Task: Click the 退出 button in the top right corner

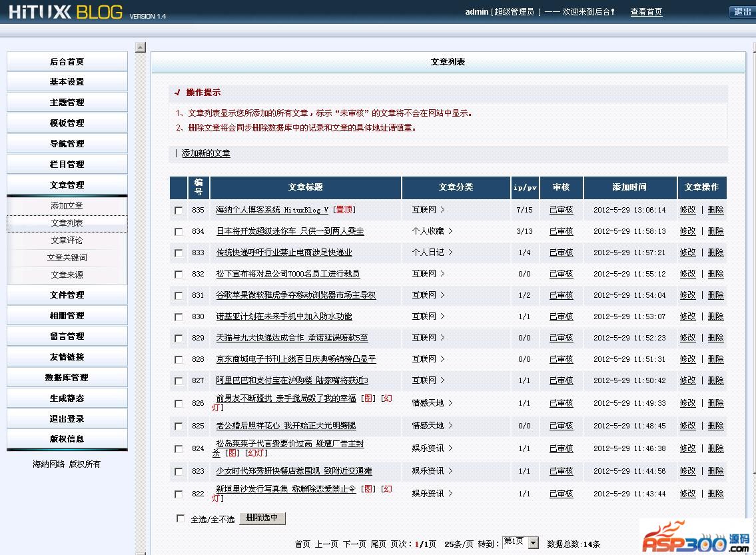Action: [742, 12]
